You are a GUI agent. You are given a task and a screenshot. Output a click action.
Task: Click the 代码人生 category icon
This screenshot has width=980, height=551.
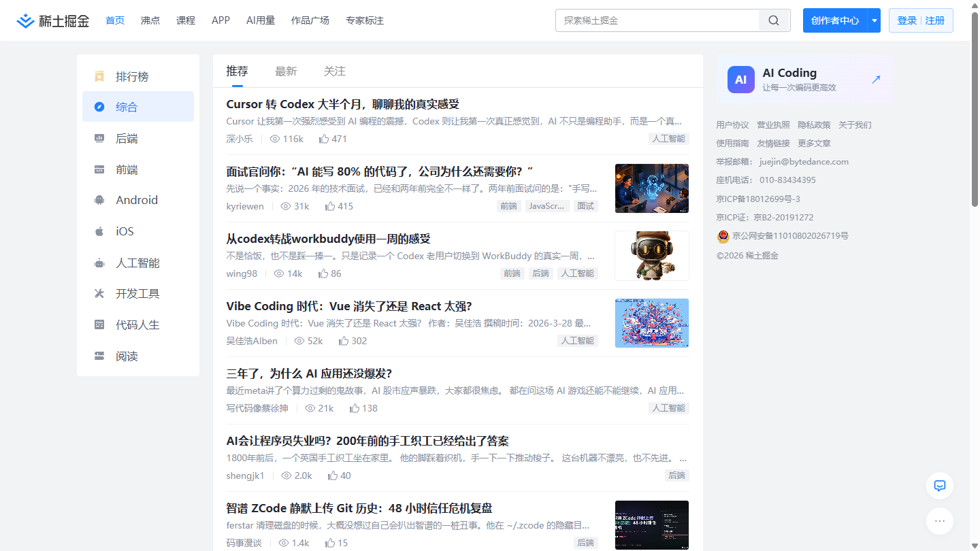[x=99, y=324]
